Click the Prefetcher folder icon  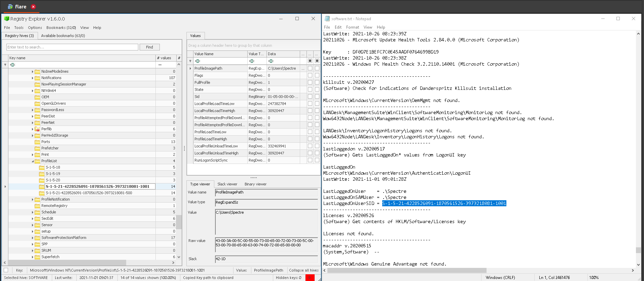click(x=37, y=148)
